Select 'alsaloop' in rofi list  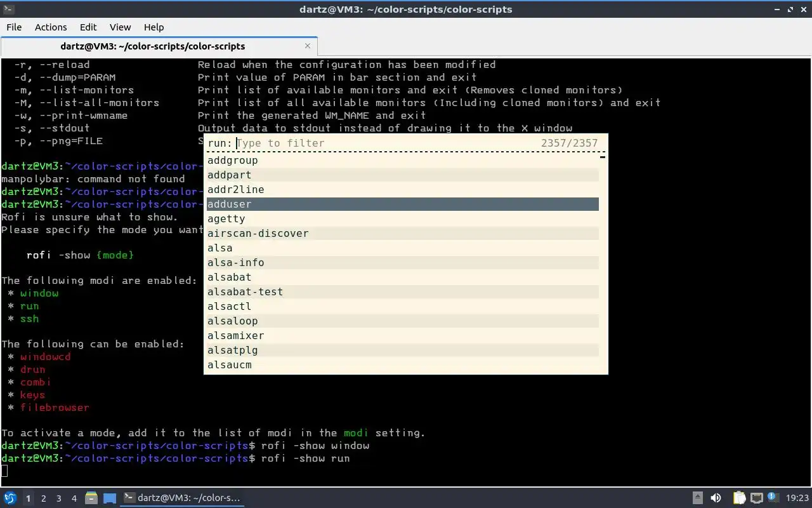click(403, 321)
